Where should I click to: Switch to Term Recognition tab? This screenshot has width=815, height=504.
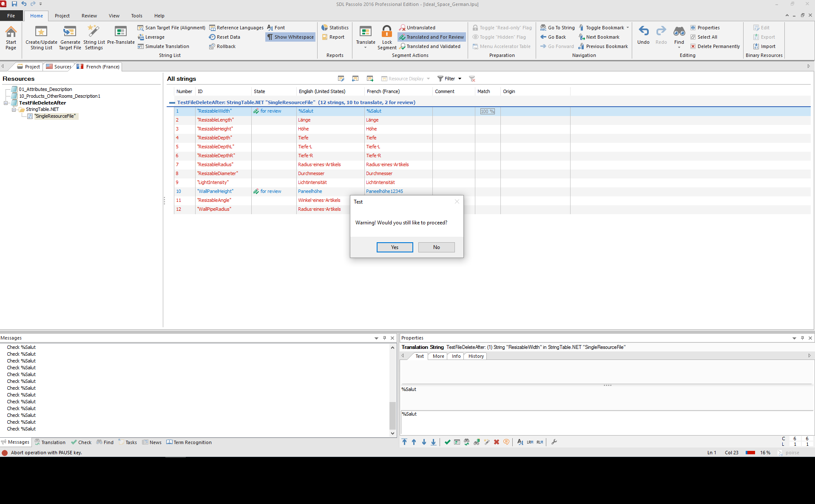click(x=189, y=442)
